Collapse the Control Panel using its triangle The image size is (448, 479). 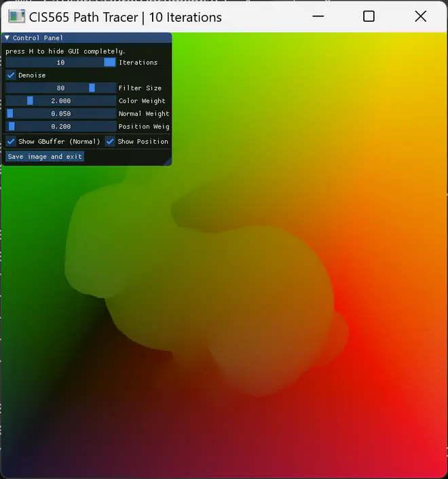click(7, 38)
